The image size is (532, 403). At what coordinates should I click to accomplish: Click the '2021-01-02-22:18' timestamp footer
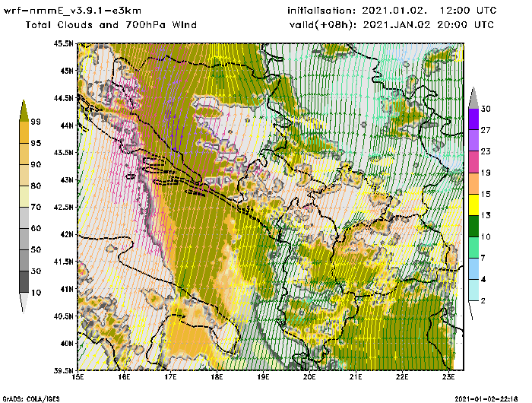pos(486,399)
